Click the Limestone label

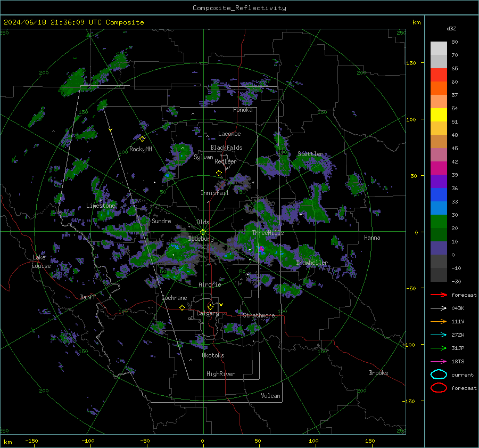101,206
